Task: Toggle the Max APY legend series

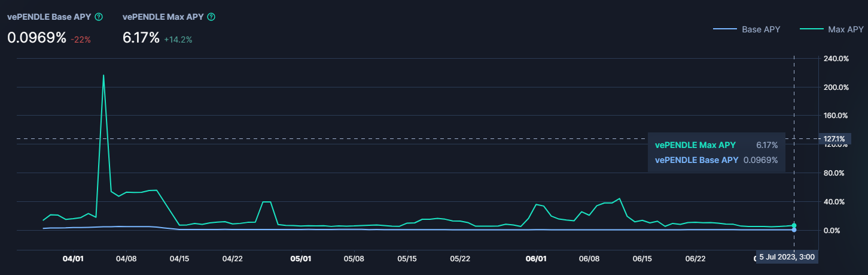Action: click(x=832, y=29)
